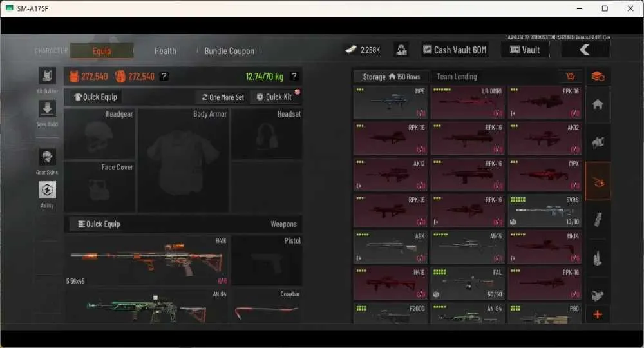Select the F2000 in storage
This screenshot has height=348, width=644.
(x=390, y=313)
